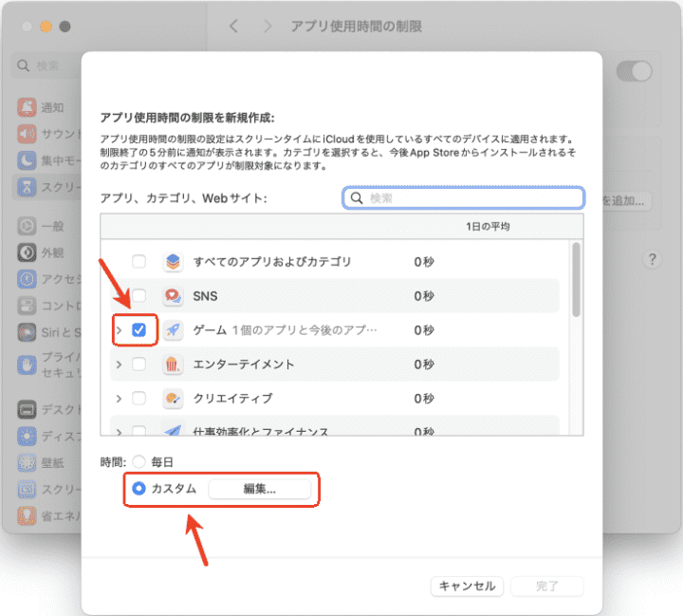Click the クリエイティブ palette icon
This screenshot has width=683, height=616.
click(x=173, y=399)
